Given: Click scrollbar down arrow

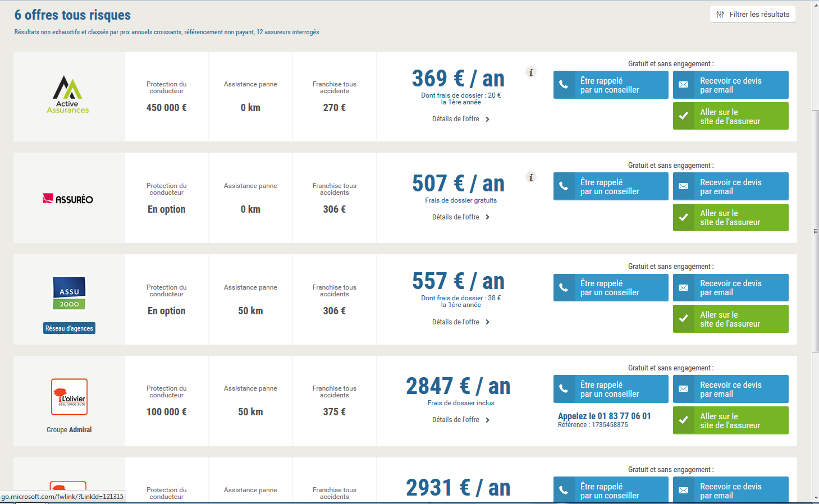Looking at the screenshot, I should coord(815,497).
